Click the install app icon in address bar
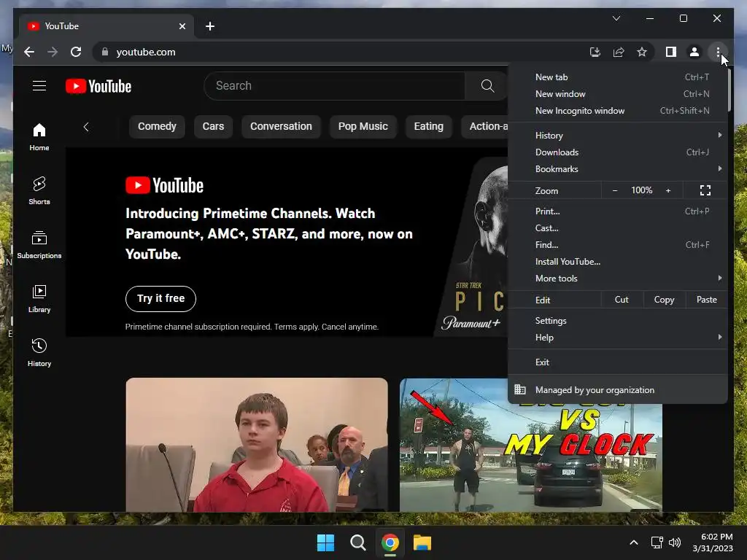This screenshot has height=560, width=747. (x=595, y=52)
